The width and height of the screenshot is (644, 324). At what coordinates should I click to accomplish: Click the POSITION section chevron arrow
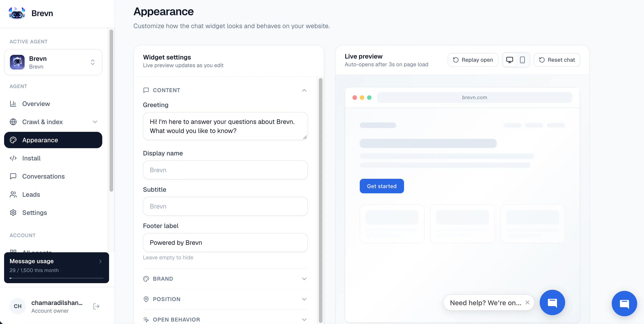pyautogui.click(x=304, y=299)
